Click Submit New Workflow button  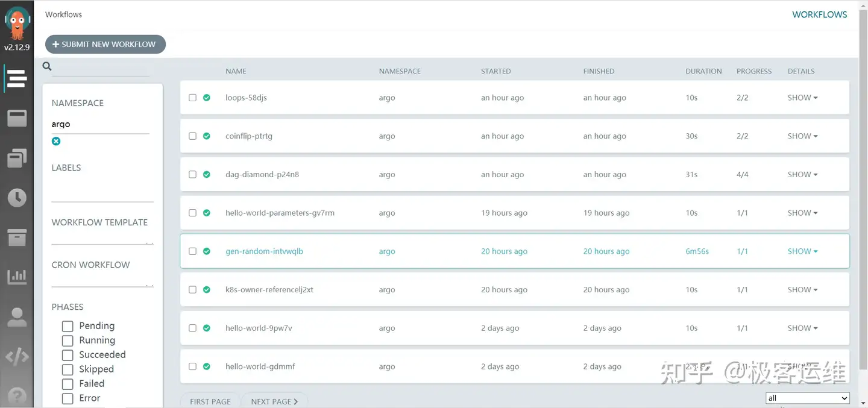coord(105,44)
